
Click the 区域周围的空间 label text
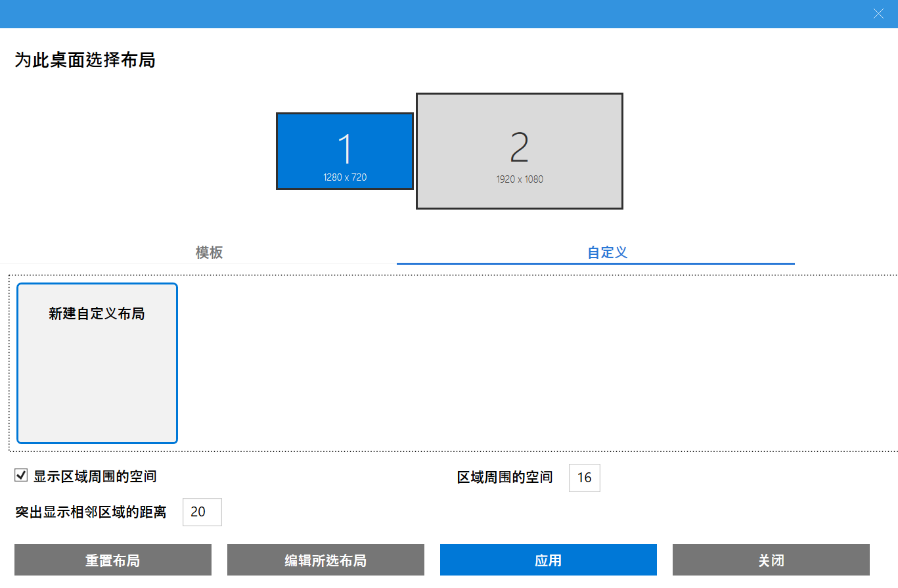click(505, 478)
